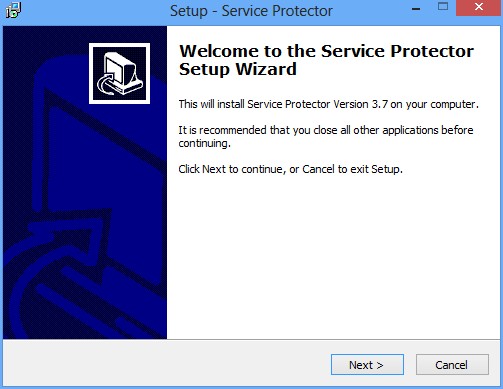Click the grayed-out maximize window icon

pos(443,7)
